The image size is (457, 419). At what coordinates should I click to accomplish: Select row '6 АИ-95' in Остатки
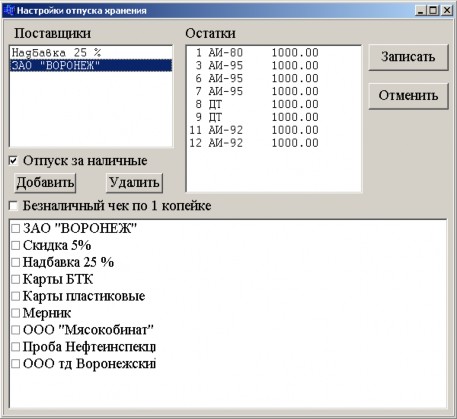(273, 78)
